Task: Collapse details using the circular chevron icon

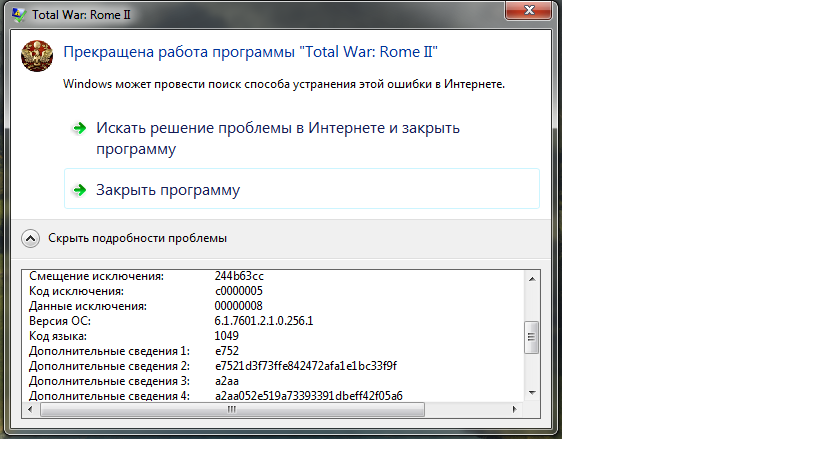Action: pos(30,239)
